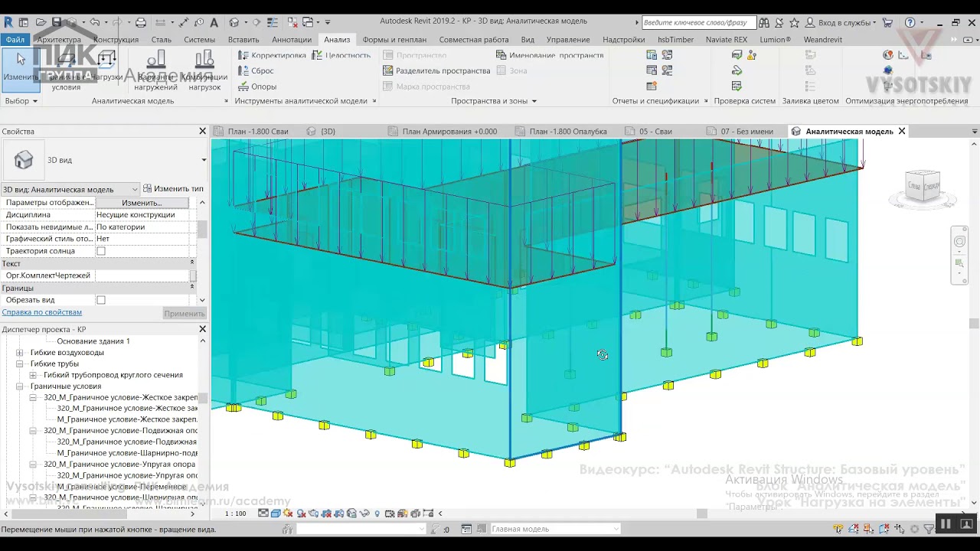Click the ViewCube in the 3D view
The height and width of the screenshot is (551, 980).
tap(923, 186)
